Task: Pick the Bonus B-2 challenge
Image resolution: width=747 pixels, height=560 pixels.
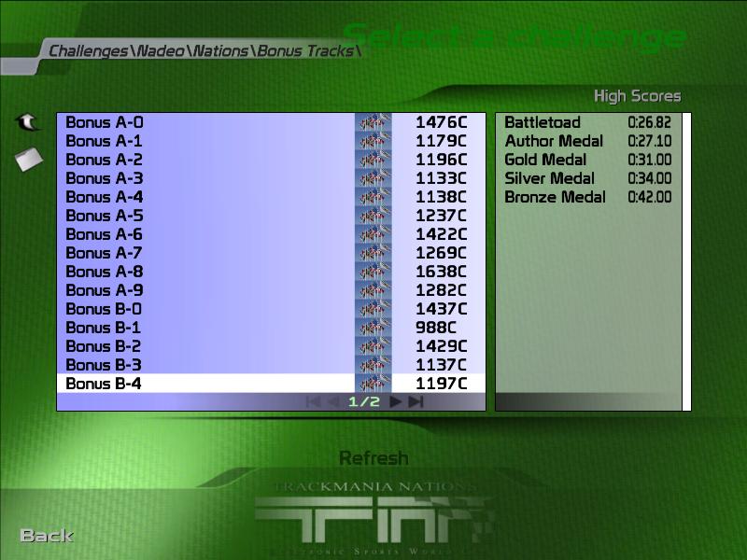Action: 105,346
